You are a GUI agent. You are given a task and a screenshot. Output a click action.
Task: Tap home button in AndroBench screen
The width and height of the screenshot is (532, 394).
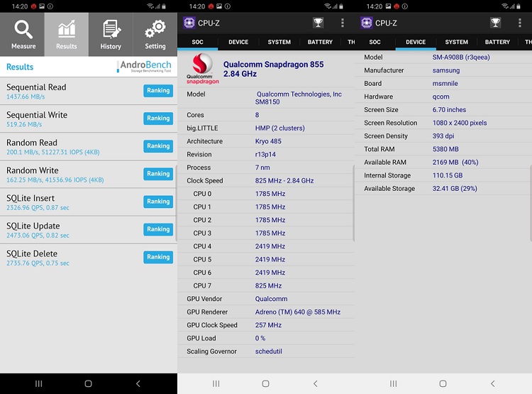pyautogui.click(x=88, y=384)
